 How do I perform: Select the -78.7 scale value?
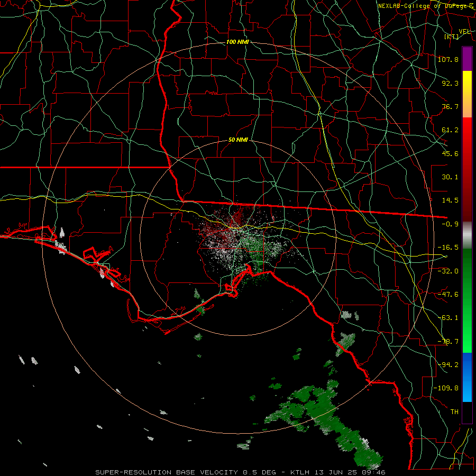pyautogui.click(x=448, y=342)
